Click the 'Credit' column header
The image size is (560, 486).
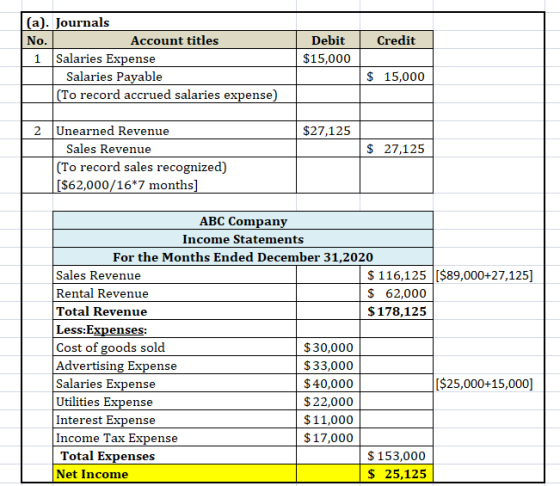[x=396, y=40]
